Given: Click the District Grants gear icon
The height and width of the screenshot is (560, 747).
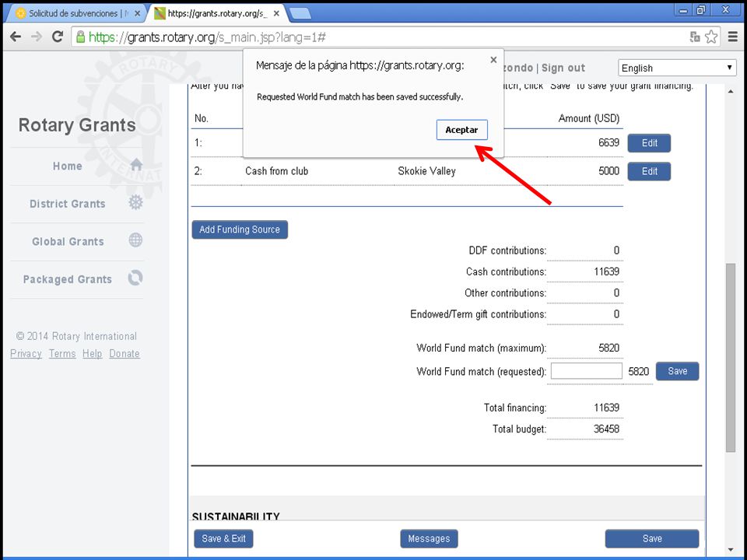Looking at the screenshot, I should click(135, 202).
